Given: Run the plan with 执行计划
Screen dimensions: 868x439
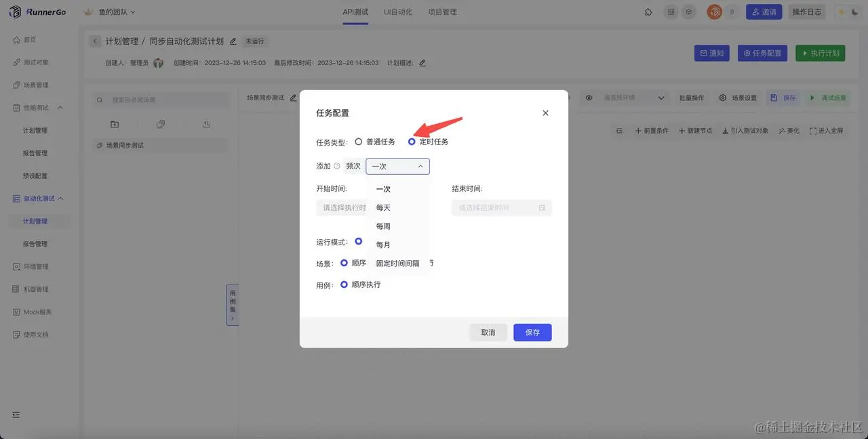Looking at the screenshot, I should [x=821, y=53].
